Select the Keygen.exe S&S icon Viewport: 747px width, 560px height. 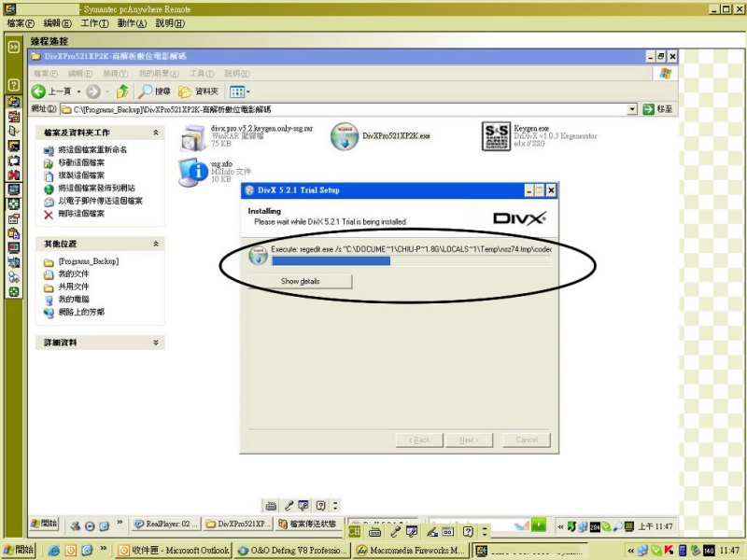click(x=496, y=136)
